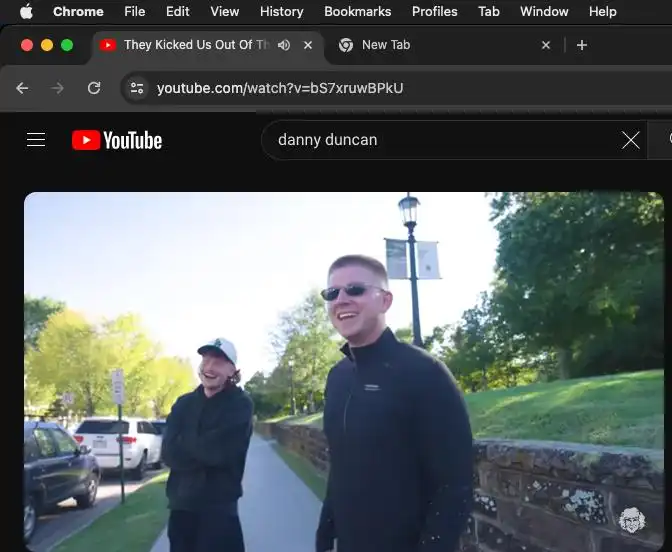Open a new tab with plus button
Viewport: 672px width, 552px height.
click(x=582, y=45)
